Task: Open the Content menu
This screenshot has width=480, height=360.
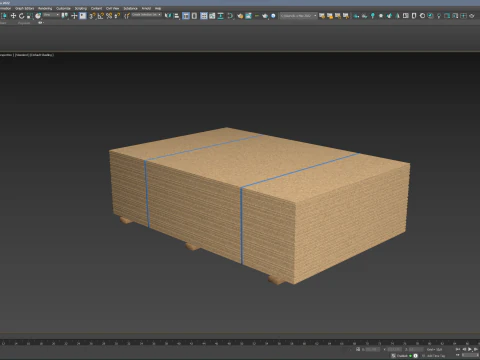Action: click(97, 8)
